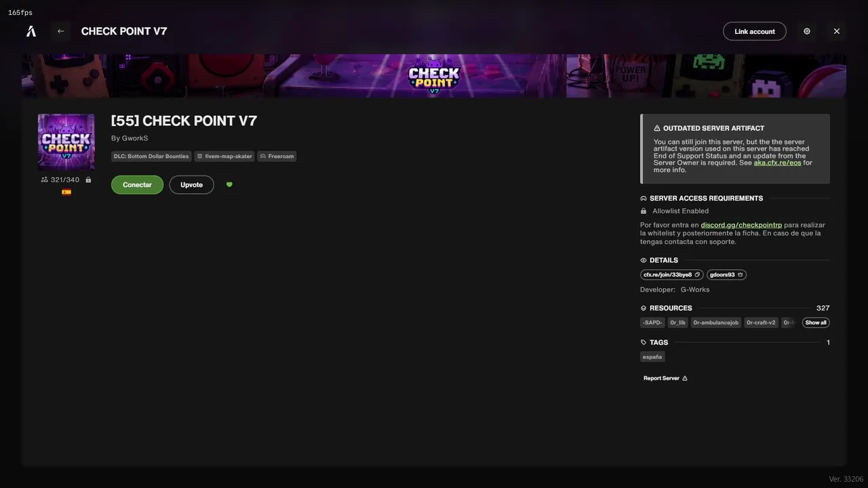Click the Ver. 33206 version label
868x488 pixels.
coord(846,479)
